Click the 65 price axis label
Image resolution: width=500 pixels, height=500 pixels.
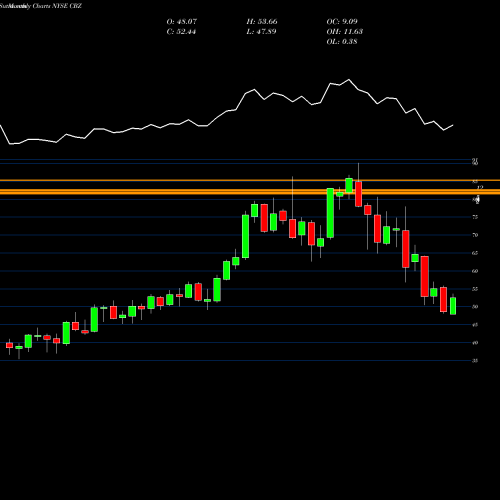(475, 253)
